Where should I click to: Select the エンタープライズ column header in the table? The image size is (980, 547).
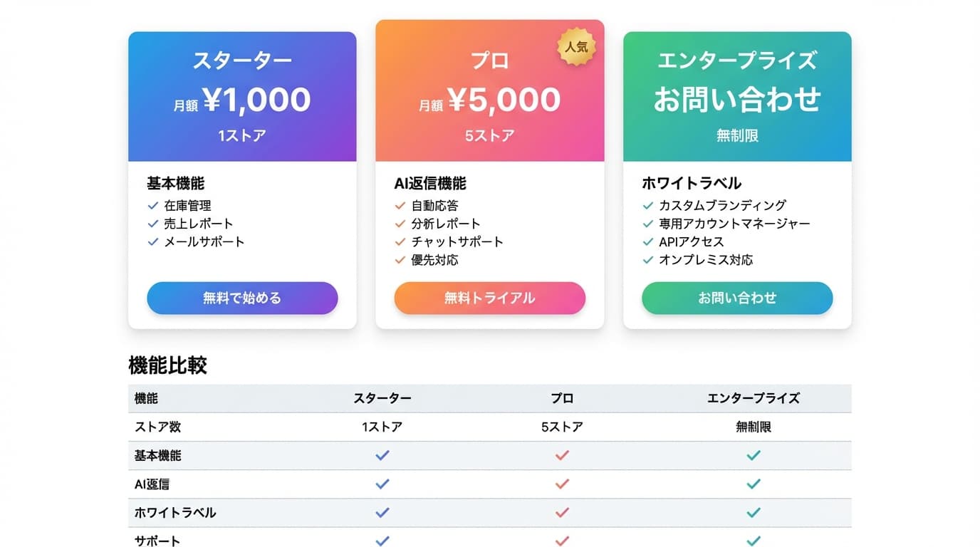tap(754, 399)
